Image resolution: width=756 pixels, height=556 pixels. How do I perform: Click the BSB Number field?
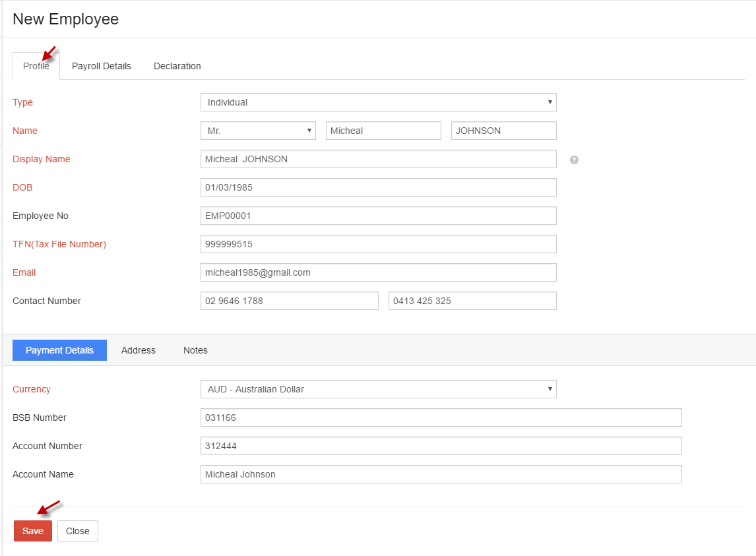coord(441,417)
